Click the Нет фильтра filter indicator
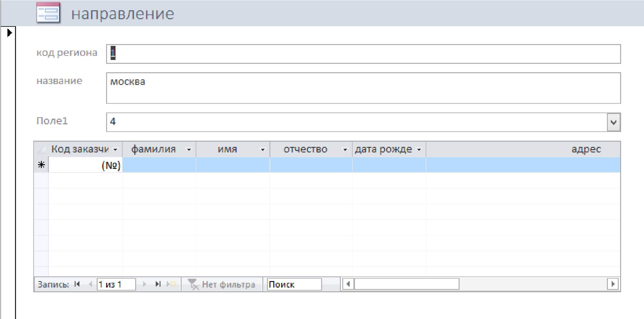 (x=222, y=284)
